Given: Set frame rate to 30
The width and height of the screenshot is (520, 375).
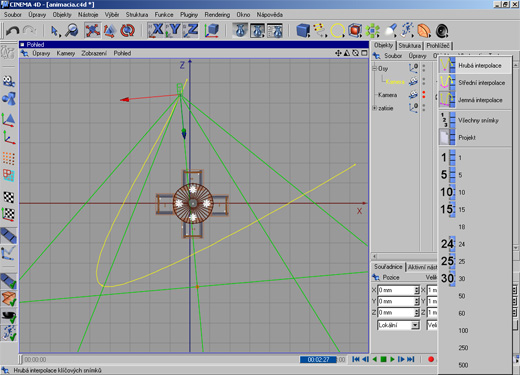Looking at the screenshot, I should click(x=475, y=279).
